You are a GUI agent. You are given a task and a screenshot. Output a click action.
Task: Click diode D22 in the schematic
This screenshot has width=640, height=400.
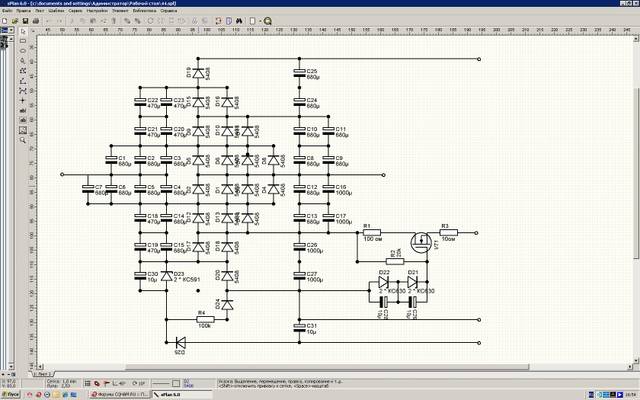[x=383, y=282]
